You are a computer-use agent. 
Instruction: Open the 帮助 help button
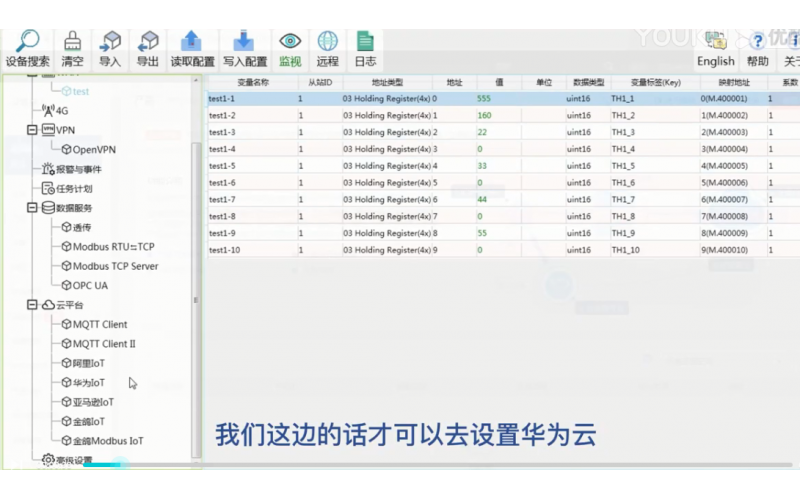(757, 61)
